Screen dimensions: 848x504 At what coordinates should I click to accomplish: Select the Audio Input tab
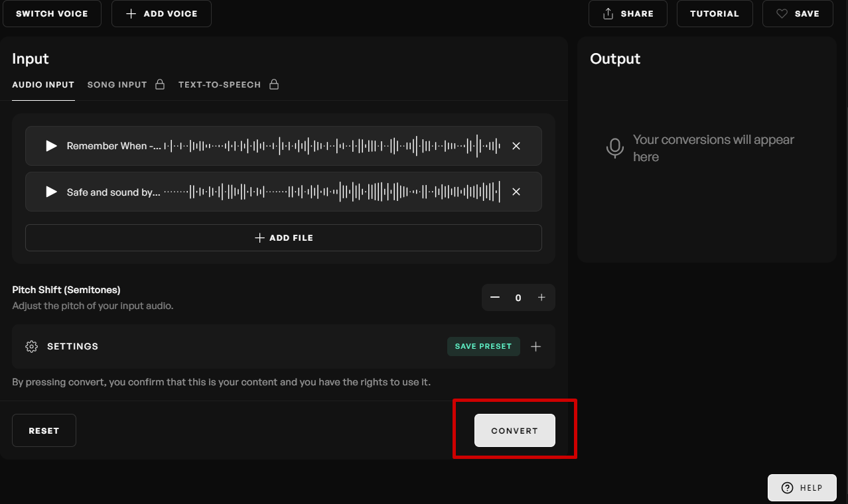coord(43,85)
